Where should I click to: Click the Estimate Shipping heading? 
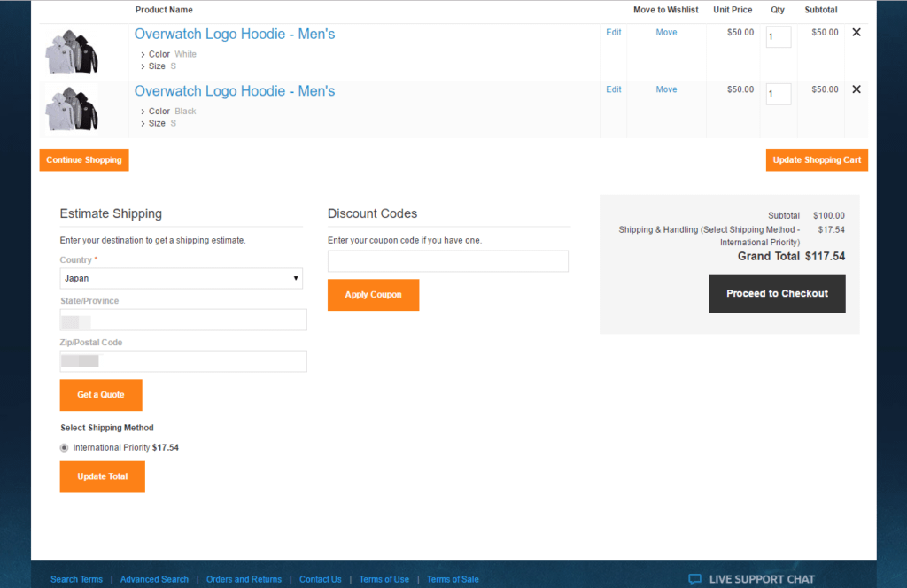pyautogui.click(x=111, y=214)
